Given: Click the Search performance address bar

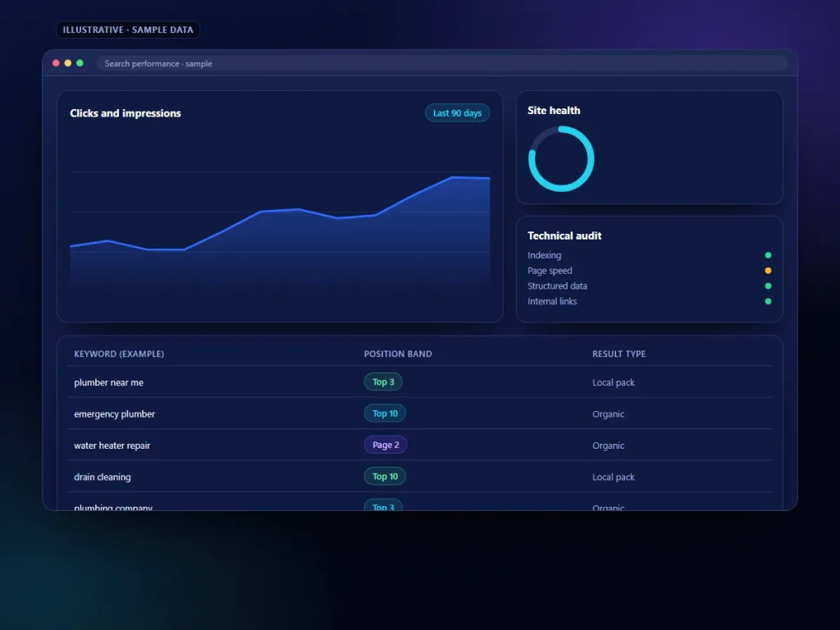Looking at the screenshot, I should (x=442, y=63).
